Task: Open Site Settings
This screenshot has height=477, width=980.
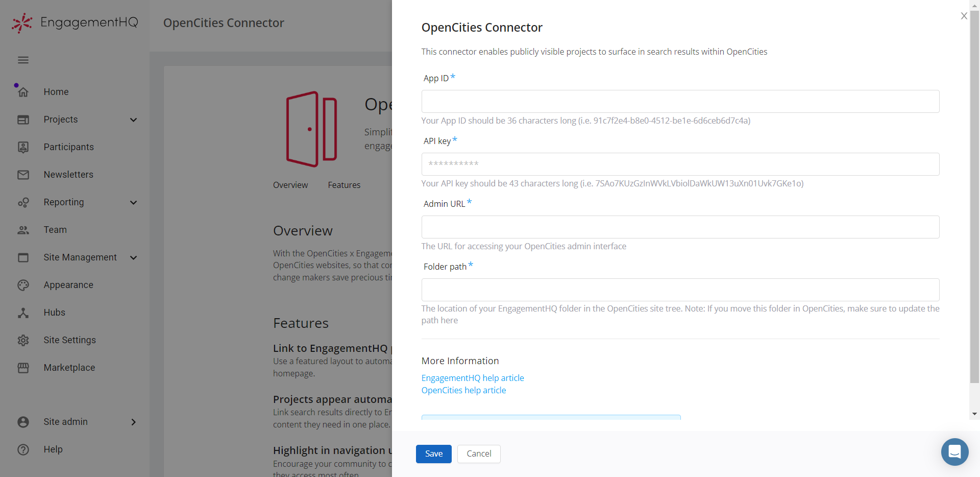Action: click(x=70, y=340)
